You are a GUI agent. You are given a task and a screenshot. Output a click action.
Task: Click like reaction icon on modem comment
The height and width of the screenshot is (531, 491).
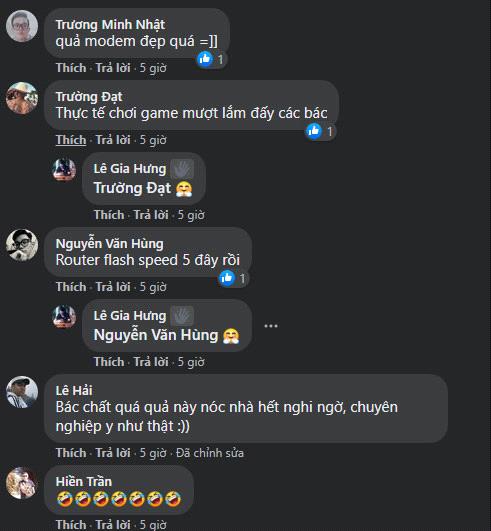tap(205, 59)
